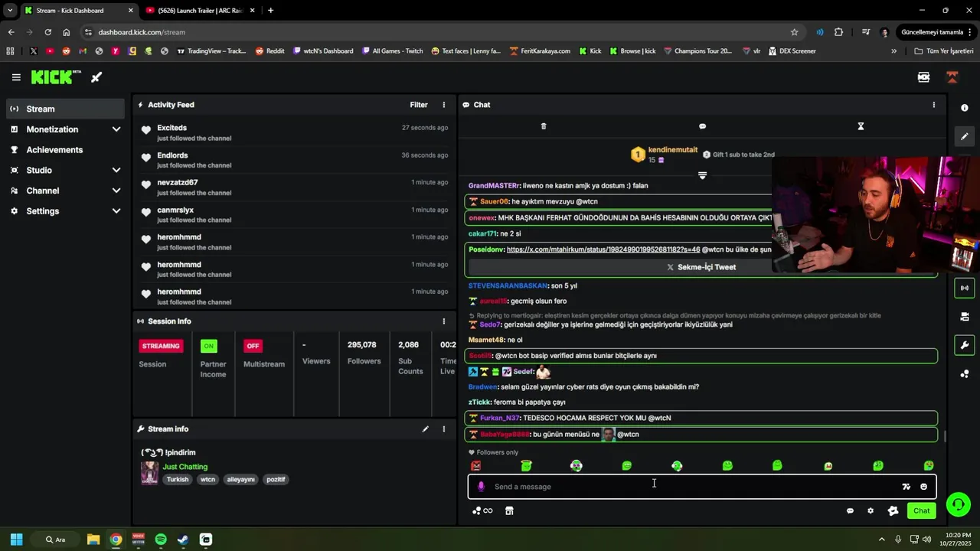The width and height of the screenshot is (980, 551).
Task: Show more bookmarks with the chevron
Action: [893, 51]
